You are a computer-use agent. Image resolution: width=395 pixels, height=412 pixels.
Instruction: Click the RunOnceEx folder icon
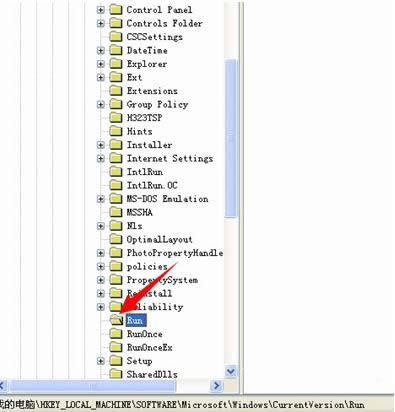click(x=116, y=347)
